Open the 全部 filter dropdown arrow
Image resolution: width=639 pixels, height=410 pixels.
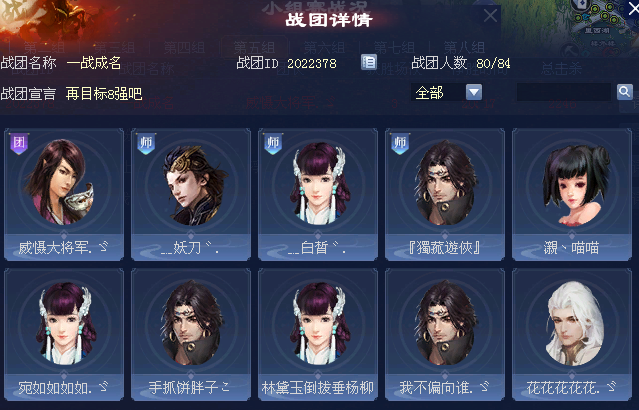coord(474,92)
